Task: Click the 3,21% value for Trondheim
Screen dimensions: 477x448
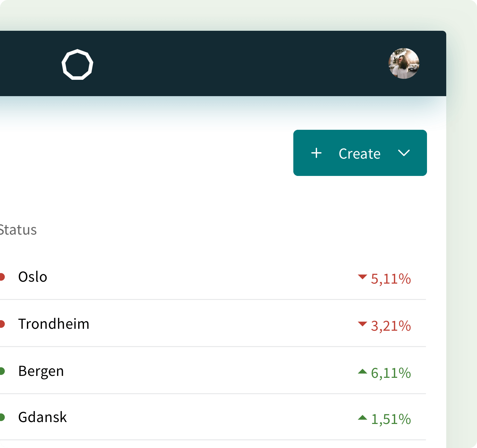Action: (391, 326)
